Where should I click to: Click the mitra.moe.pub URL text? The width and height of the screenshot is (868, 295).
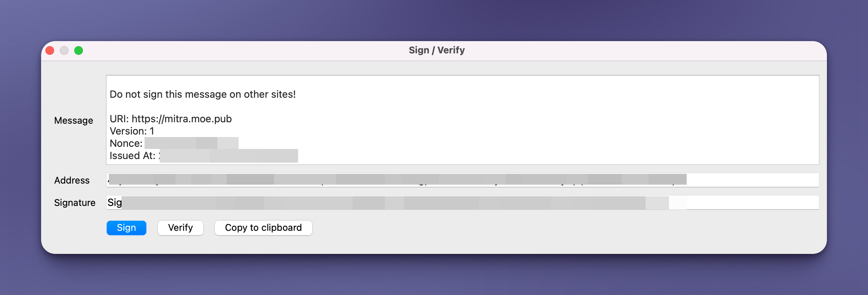pyautogui.click(x=182, y=119)
